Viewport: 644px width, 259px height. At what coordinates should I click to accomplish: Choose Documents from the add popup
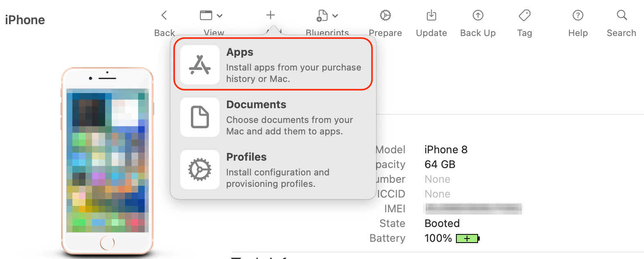point(273,117)
